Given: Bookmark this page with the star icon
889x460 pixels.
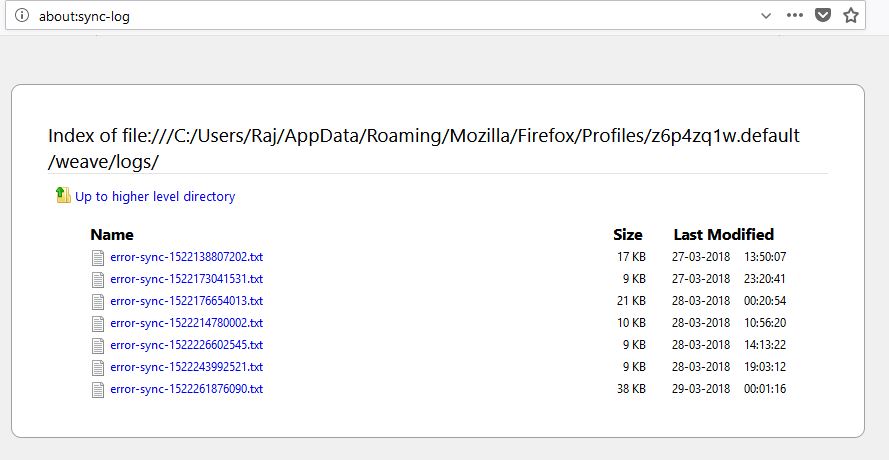Looking at the screenshot, I should (851, 16).
